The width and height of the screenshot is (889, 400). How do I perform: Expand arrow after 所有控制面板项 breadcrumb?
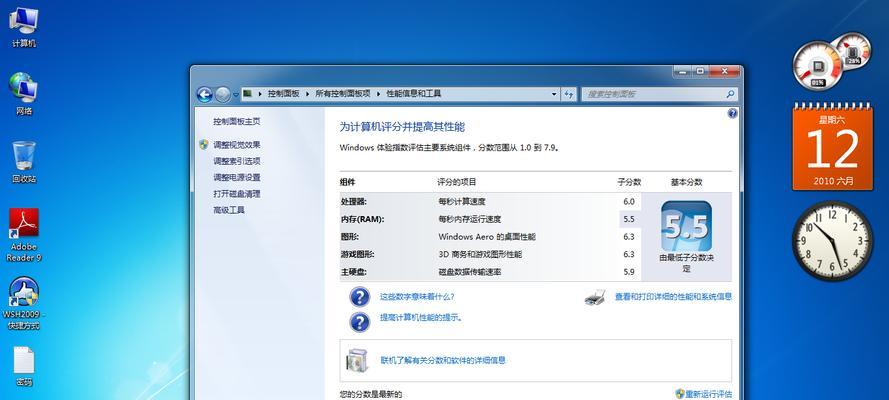(x=378, y=93)
